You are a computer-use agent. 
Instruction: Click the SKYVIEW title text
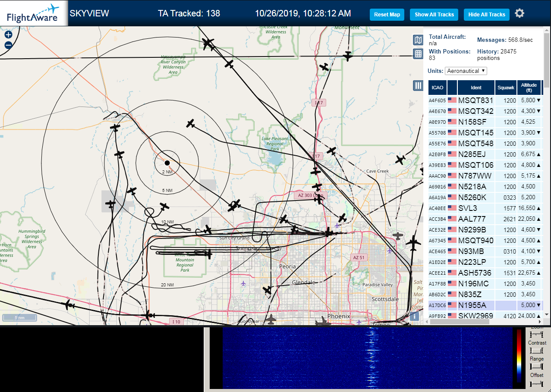tap(89, 13)
